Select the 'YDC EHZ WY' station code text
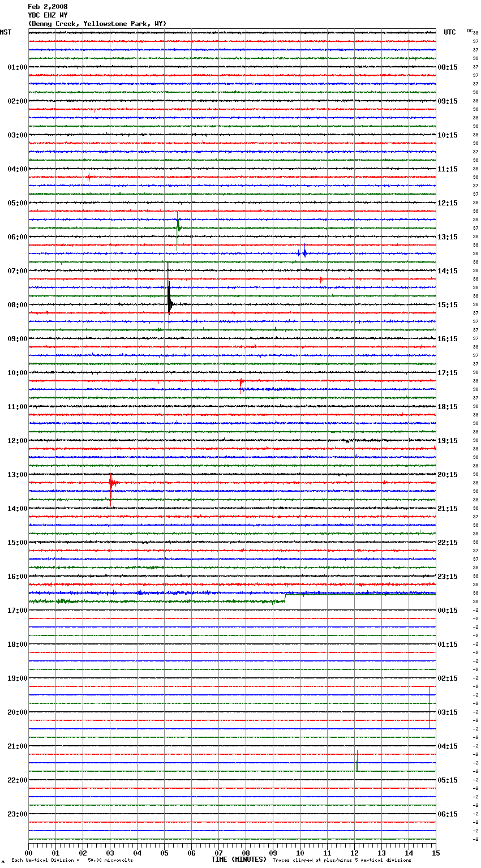Screen dimensions: 481x868 pos(48,15)
